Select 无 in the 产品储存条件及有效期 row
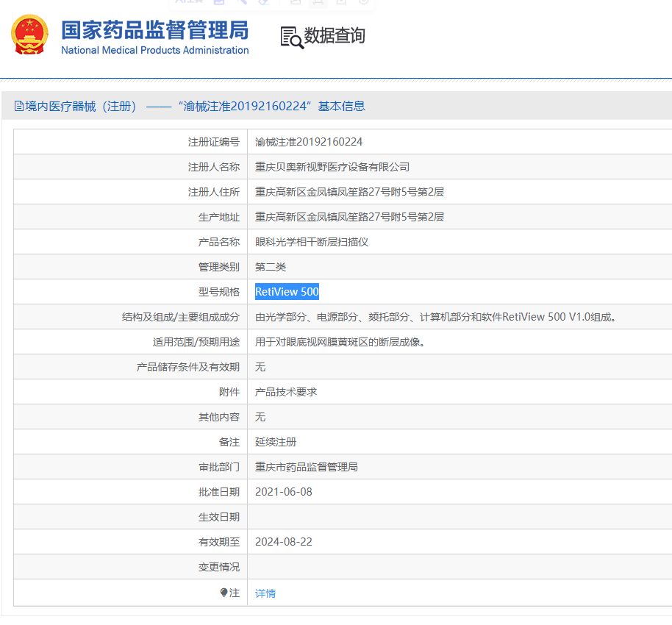Image resolution: width=672 pixels, height=625 pixels. (260, 367)
